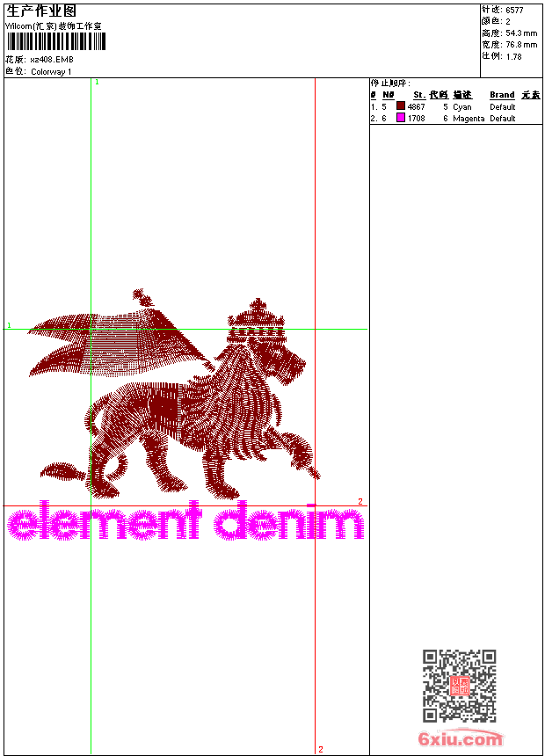Image resolution: width=545 pixels, height=756 pixels.
Task: Click the stitch count value 6577
Action: click(x=514, y=11)
